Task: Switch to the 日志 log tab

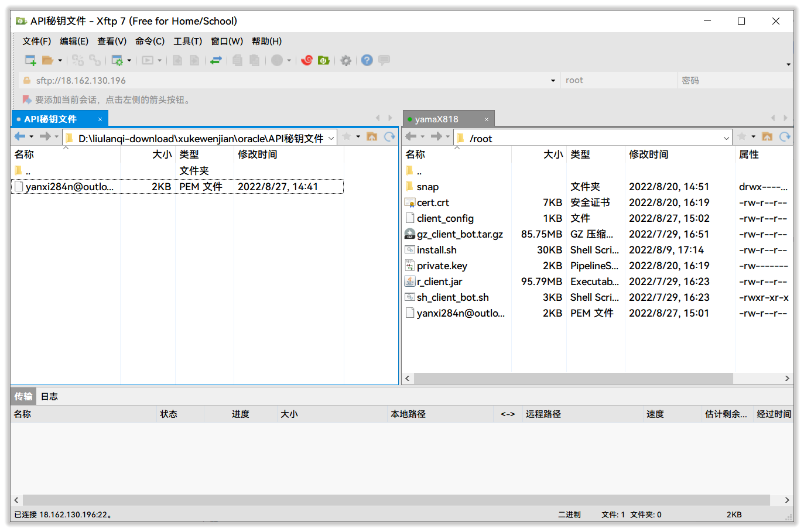Action: click(49, 396)
